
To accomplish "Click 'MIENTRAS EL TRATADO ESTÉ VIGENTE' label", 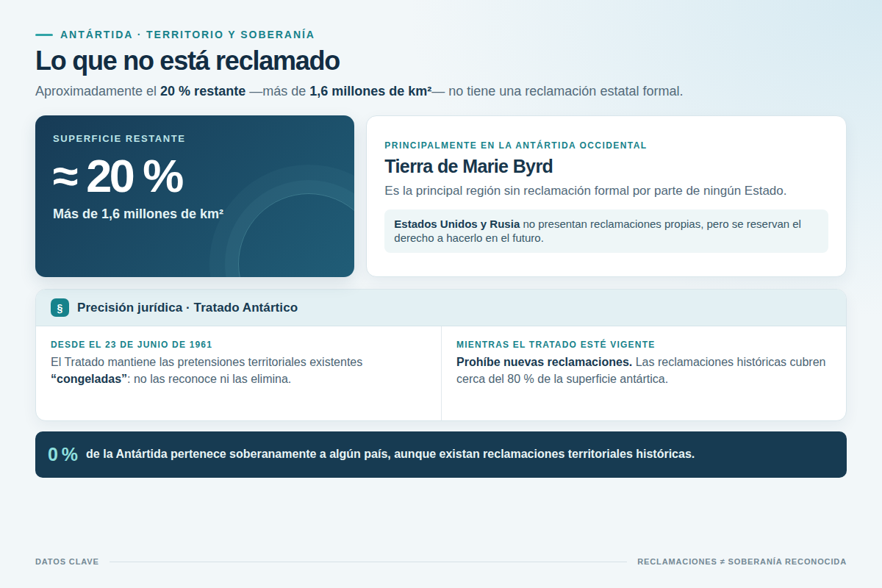I will (x=556, y=345).
